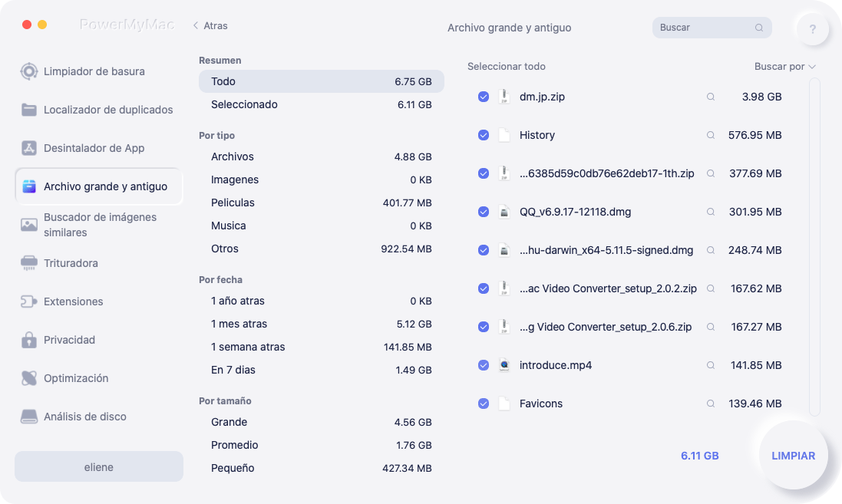Viewport: 842px width, 504px height.
Task: Click the 6.11 GB total size label
Action: (x=700, y=456)
